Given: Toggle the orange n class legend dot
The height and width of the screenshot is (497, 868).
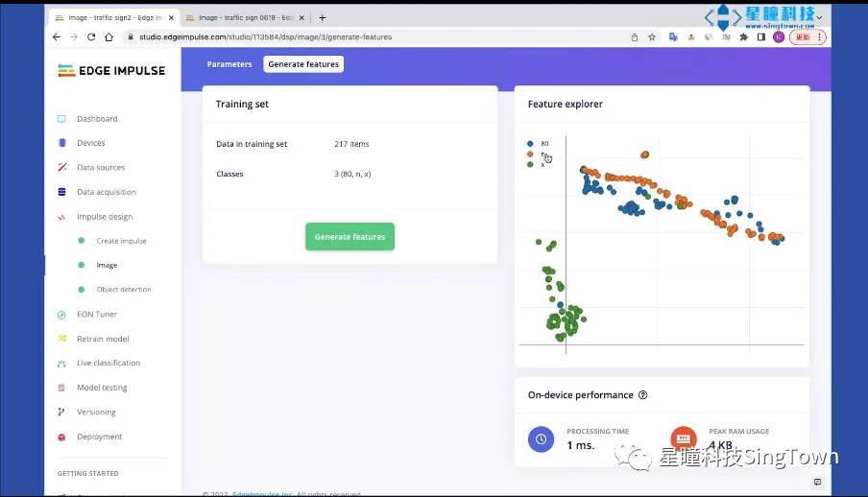Looking at the screenshot, I should point(530,154).
